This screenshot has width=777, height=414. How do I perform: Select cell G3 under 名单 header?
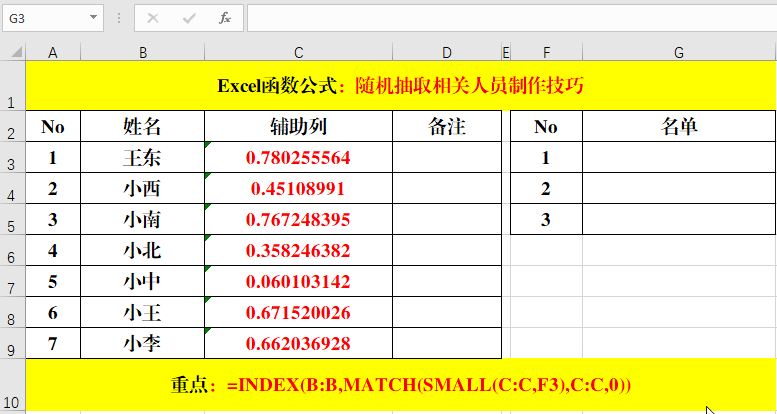coord(679,158)
